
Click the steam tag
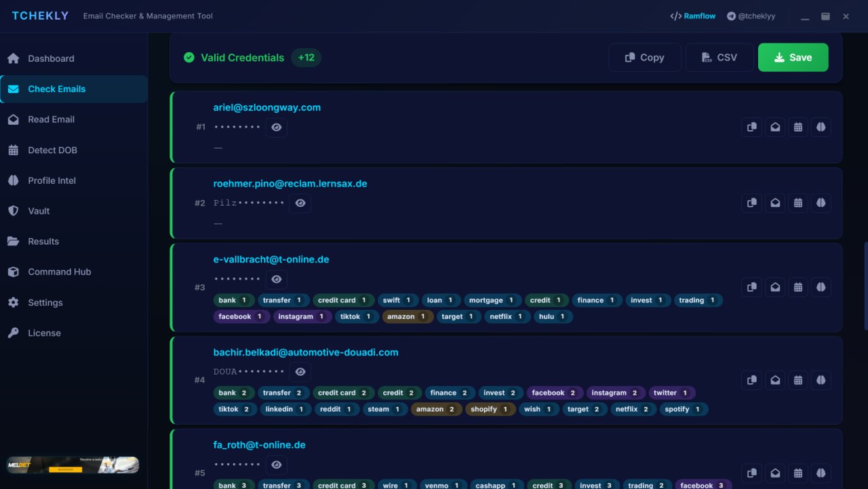pos(385,409)
